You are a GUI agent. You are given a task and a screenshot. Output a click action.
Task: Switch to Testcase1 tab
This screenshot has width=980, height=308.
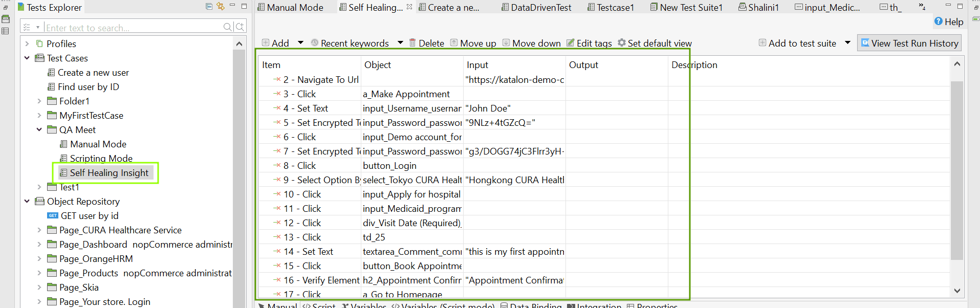tap(611, 7)
